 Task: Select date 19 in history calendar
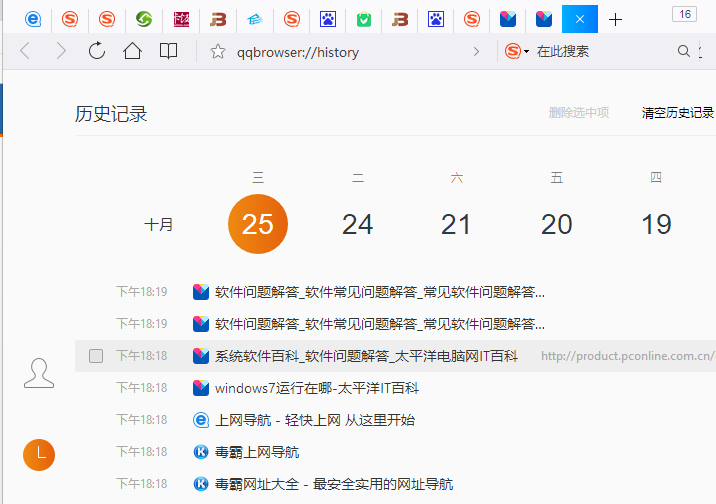click(656, 224)
